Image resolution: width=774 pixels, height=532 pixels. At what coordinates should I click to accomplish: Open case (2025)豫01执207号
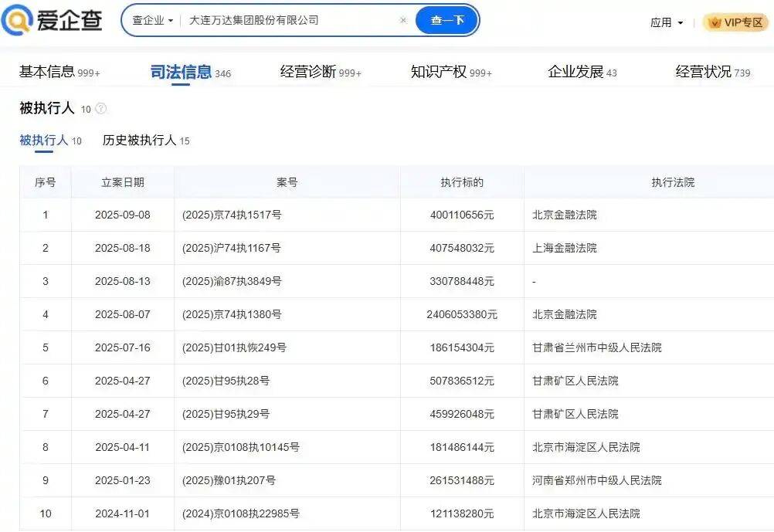click(x=229, y=480)
